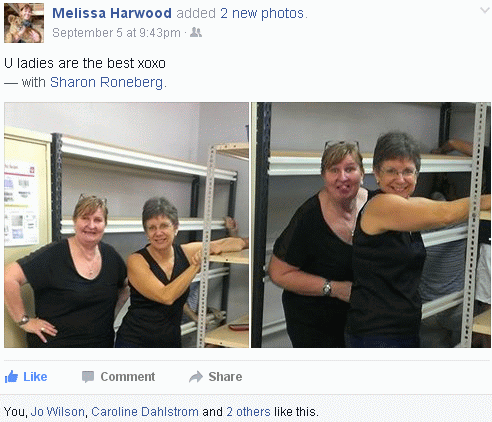
Task: Click the Share text button
Action: [225, 377]
